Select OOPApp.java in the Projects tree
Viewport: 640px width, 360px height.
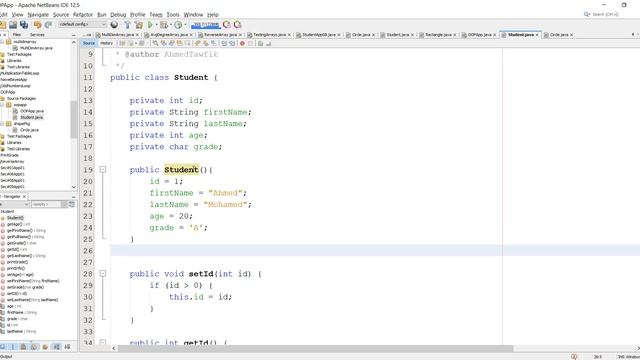point(32,111)
